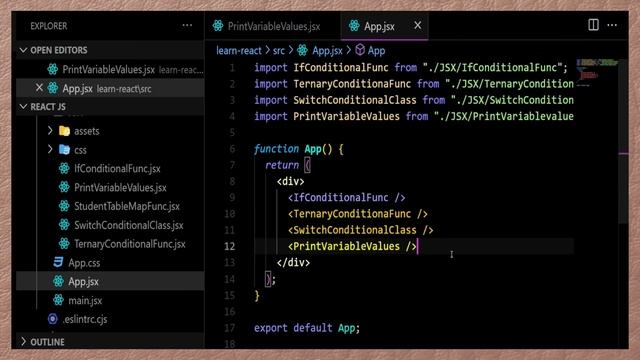Click cube symbol icon in breadcrumb

[x=360, y=50]
